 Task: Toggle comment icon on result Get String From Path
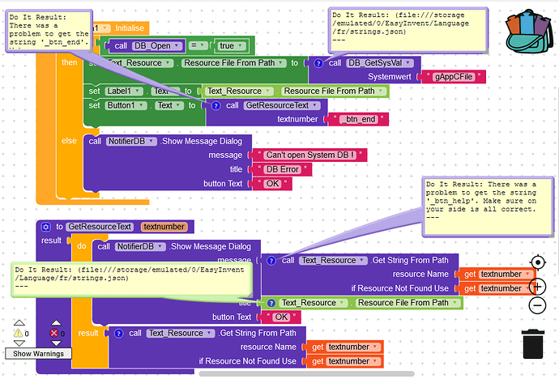118,334
